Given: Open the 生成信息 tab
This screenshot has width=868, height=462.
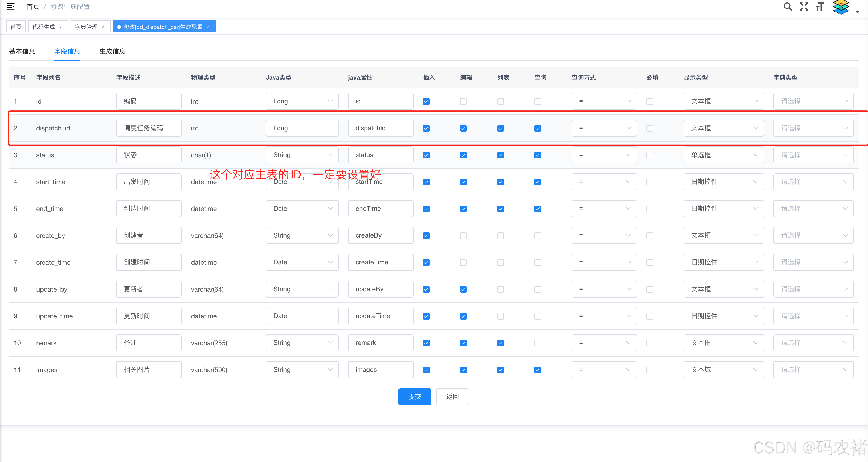Looking at the screenshot, I should 112,51.
